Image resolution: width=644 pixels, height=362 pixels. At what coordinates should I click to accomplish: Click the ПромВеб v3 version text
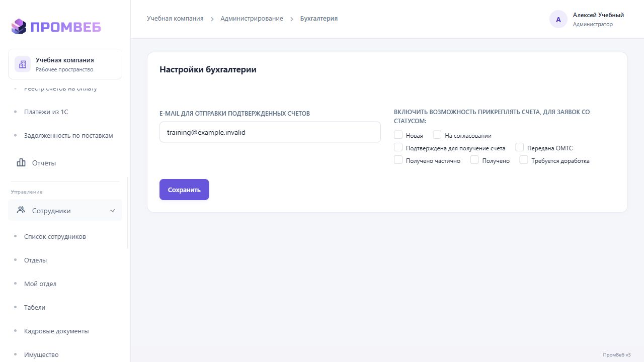click(x=617, y=354)
